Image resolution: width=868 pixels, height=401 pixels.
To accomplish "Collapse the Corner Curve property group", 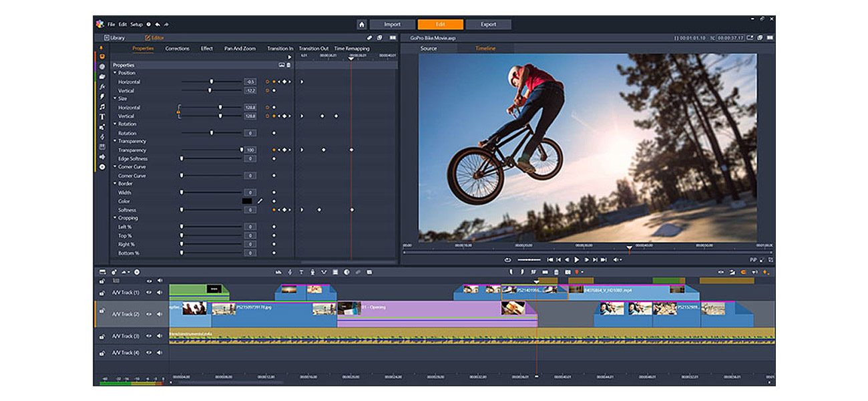I will pos(115,167).
